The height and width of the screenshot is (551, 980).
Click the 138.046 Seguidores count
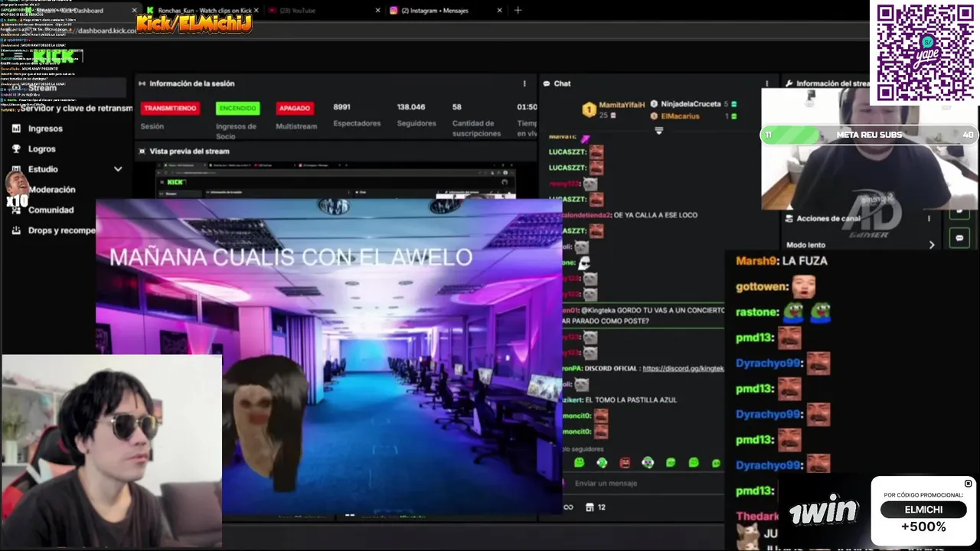click(x=411, y=107)
